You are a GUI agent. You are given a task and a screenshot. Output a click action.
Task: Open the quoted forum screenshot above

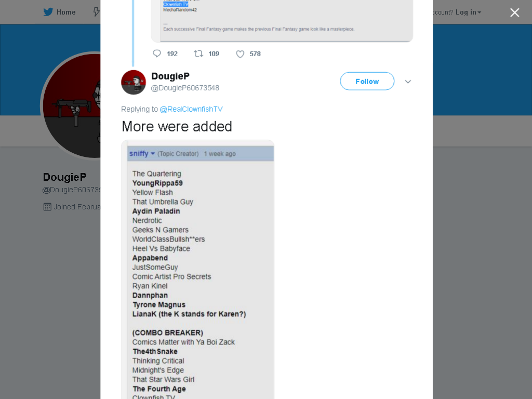[282, 20]
